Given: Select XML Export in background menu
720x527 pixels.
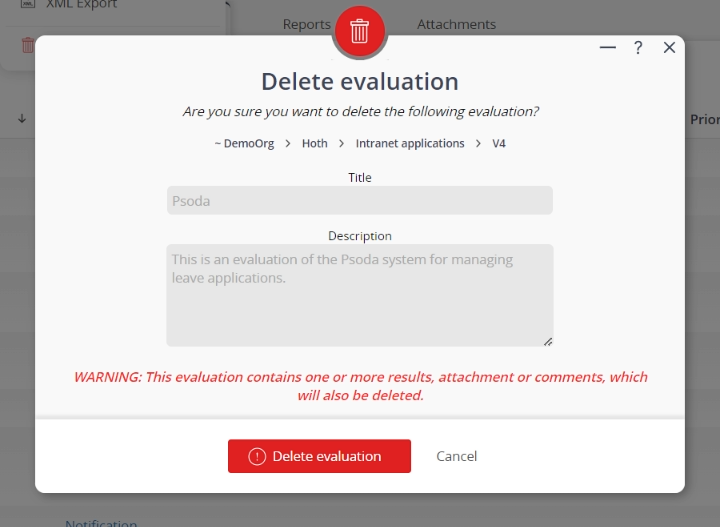Looking at the screenshot, I should [x=81, y=5].
